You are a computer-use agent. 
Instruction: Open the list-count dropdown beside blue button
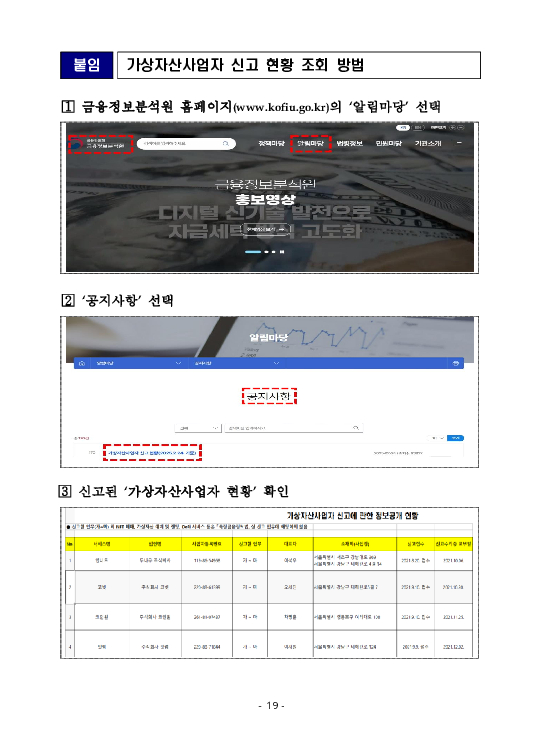click(437, 438)
